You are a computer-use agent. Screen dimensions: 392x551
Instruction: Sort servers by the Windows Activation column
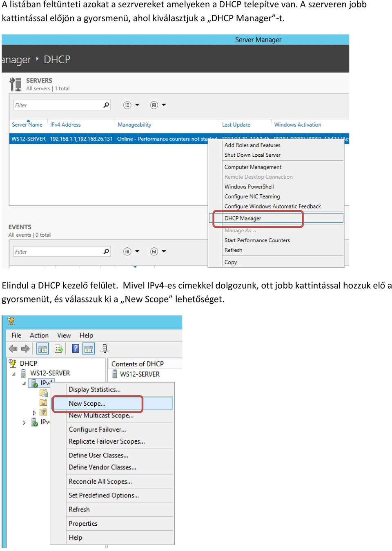[297, 124]
